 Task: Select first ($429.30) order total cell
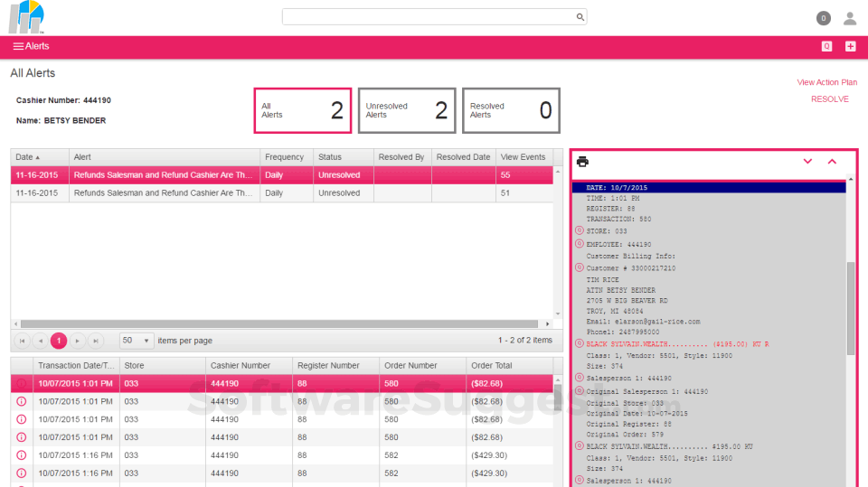pyautogui.click(x=509, y=455)
